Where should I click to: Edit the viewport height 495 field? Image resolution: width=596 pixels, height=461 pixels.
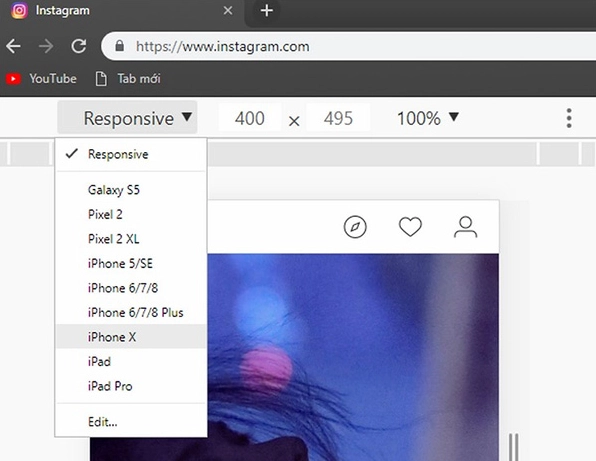338,118
